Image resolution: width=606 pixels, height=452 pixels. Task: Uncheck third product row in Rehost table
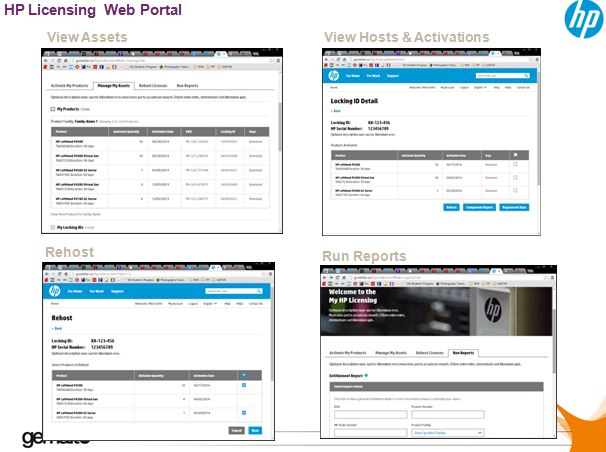pyautogui.click(x=244, y=413)
